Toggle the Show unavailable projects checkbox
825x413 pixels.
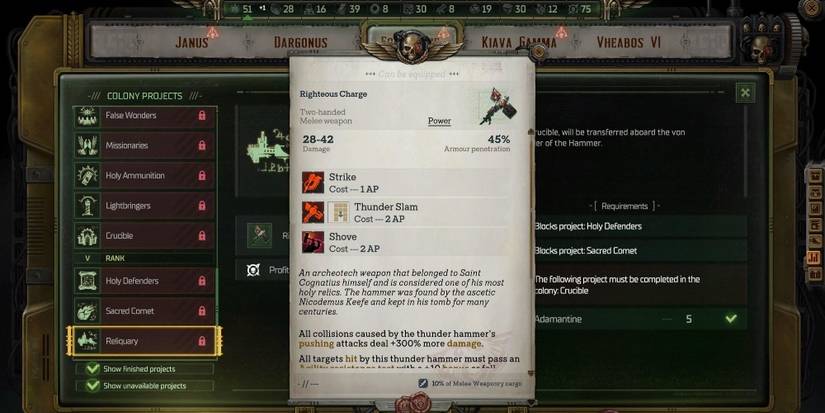(93, 386)
